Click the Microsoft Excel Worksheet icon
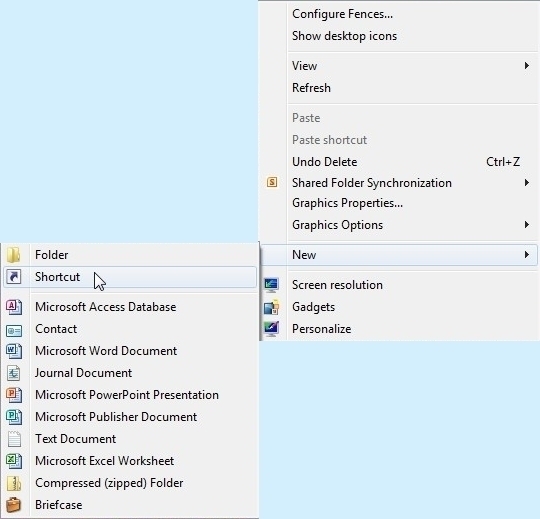The height and width of the screenshot is (519, 540). 14,461
